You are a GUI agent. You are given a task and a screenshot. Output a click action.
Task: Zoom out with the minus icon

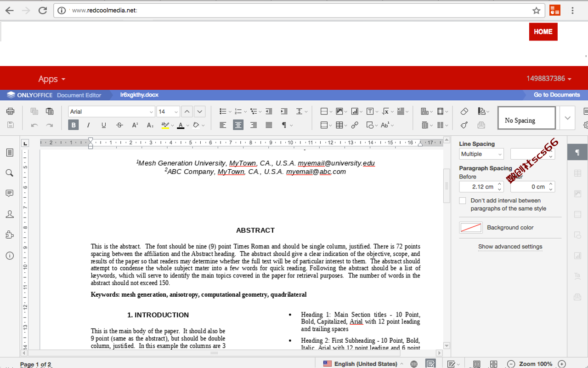(x=511, y=364)
